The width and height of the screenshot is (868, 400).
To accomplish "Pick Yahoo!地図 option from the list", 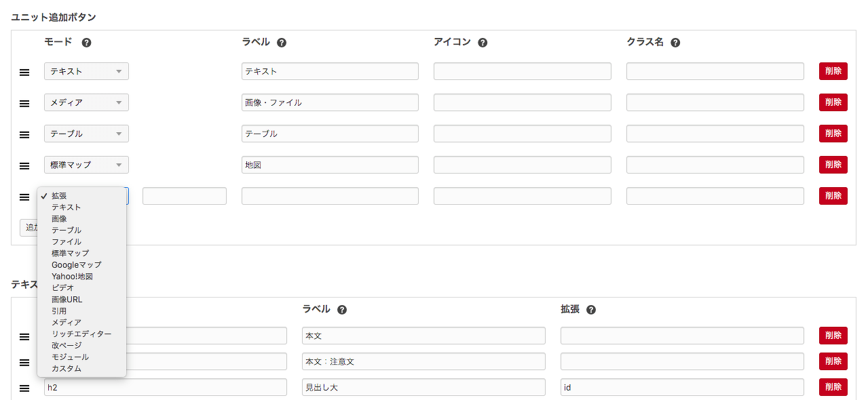I will 72,276.
